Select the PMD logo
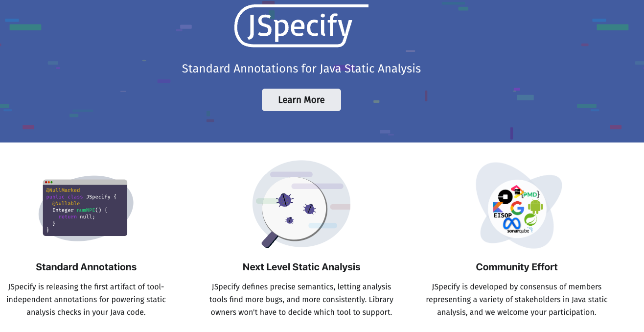Screen dimensions: 644x332 point(530,194)
